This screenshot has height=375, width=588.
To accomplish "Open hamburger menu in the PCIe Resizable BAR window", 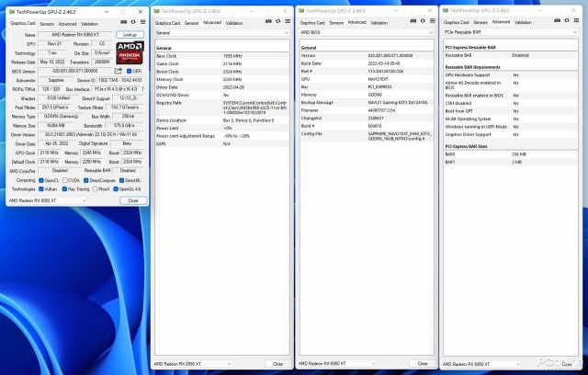I will [x=576, y=20].
